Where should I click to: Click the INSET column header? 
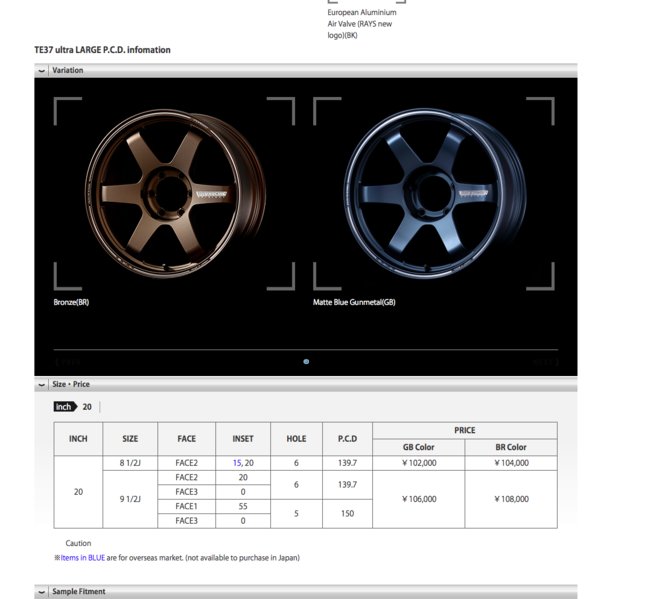point(243,439)
